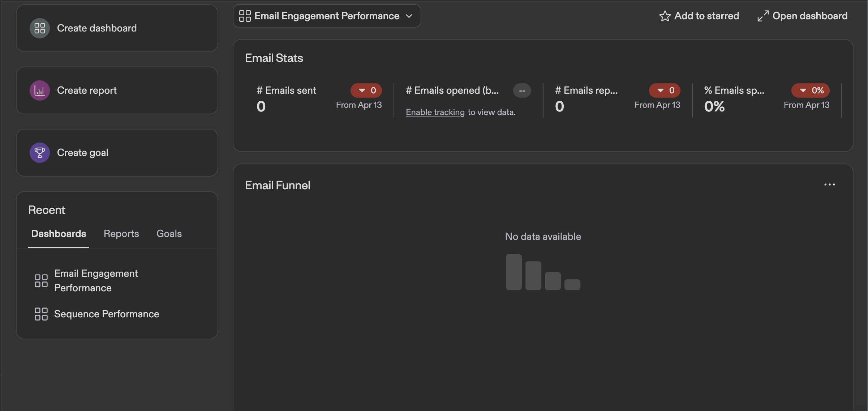Click the Open dashboard expand arrow icon
Image resolution: width=868 pixels, height=411 pixels.
763,16
